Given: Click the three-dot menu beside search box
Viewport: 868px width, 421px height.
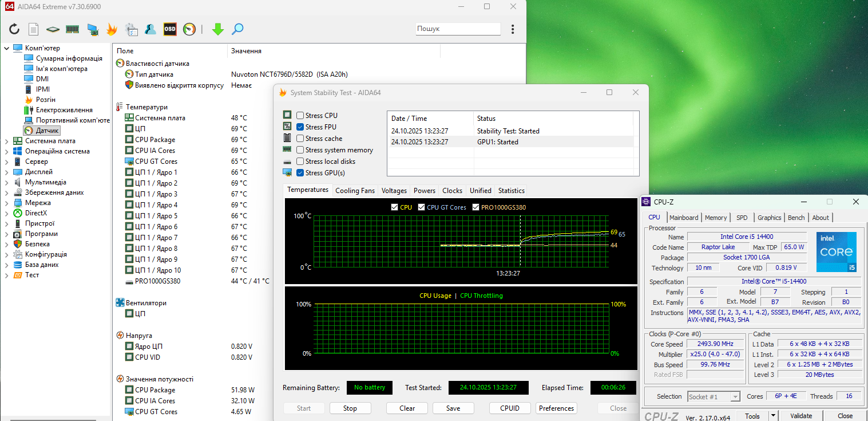Looking at the screenshot, I should pos(512,29).
